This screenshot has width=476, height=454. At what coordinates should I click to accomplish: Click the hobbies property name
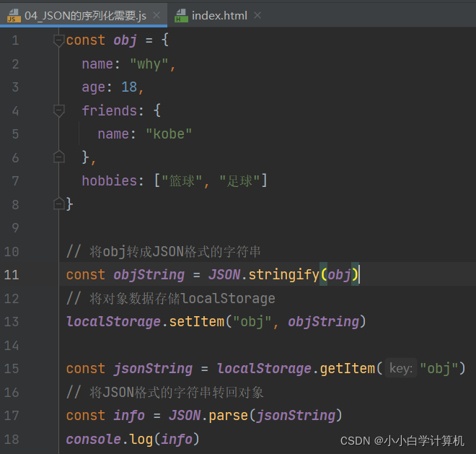coord(110,181)
